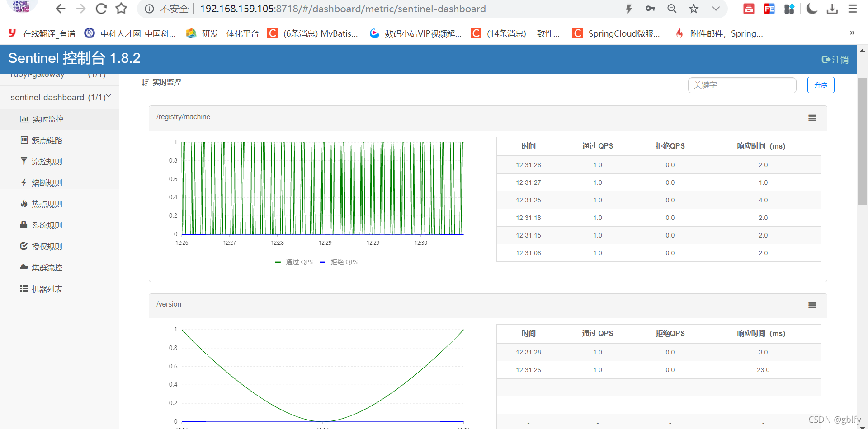The width and height of the screenshot is (868, 429).
Task: Go back with the browser back arrow
Action: (x=61, y=9)
